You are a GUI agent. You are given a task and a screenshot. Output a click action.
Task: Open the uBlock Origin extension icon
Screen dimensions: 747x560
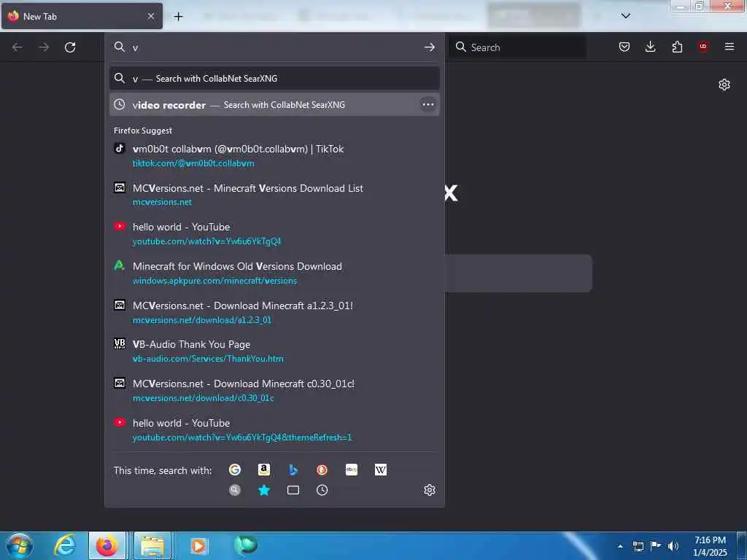point(703,46)
